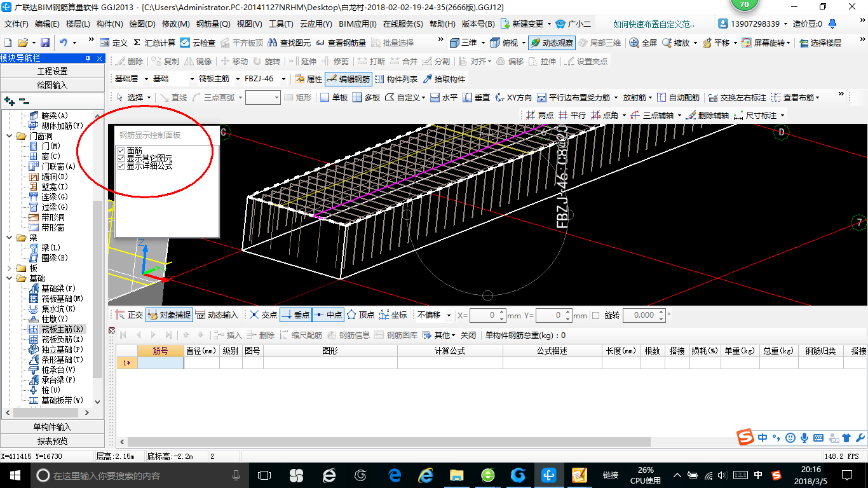Toggle 垂点 perpendicular snap
The image size is (868, 488).
(x=295, y=315)
